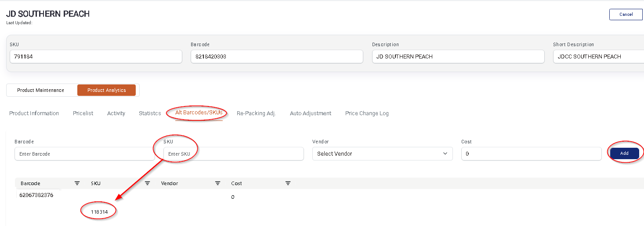Open filter icon for SKU column

148,183
